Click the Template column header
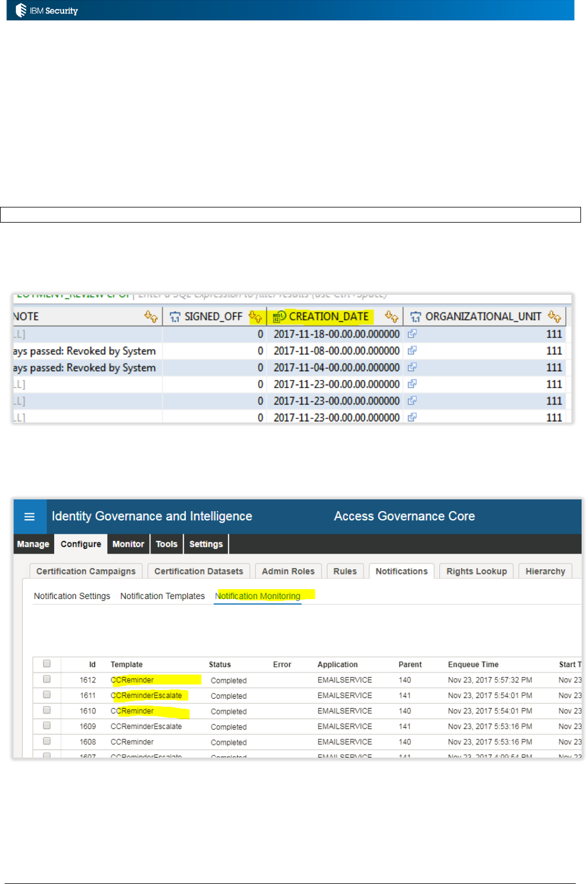 [126, 664]
